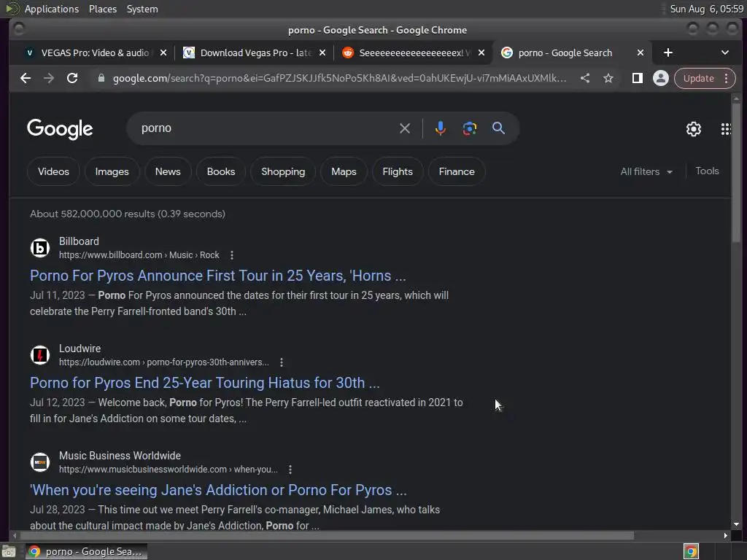
Task: Open 'Porno for Pyros End 25-Year Touring Hiatus' link
Action: [205, 383]
